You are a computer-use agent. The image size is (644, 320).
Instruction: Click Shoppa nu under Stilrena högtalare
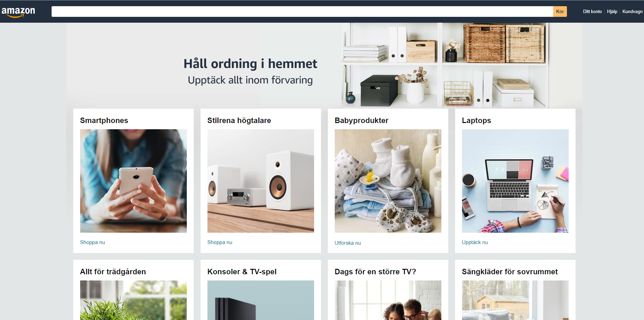[x=220, y=242]
